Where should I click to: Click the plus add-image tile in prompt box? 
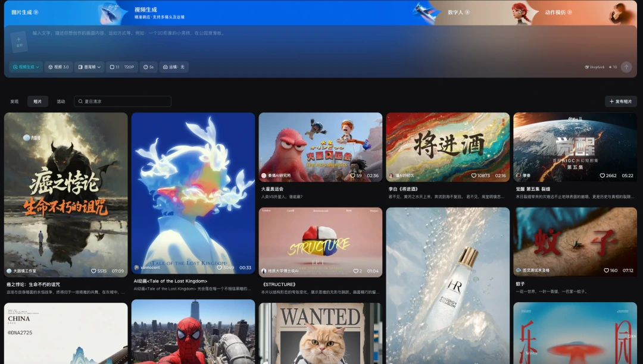pos(19,42)
